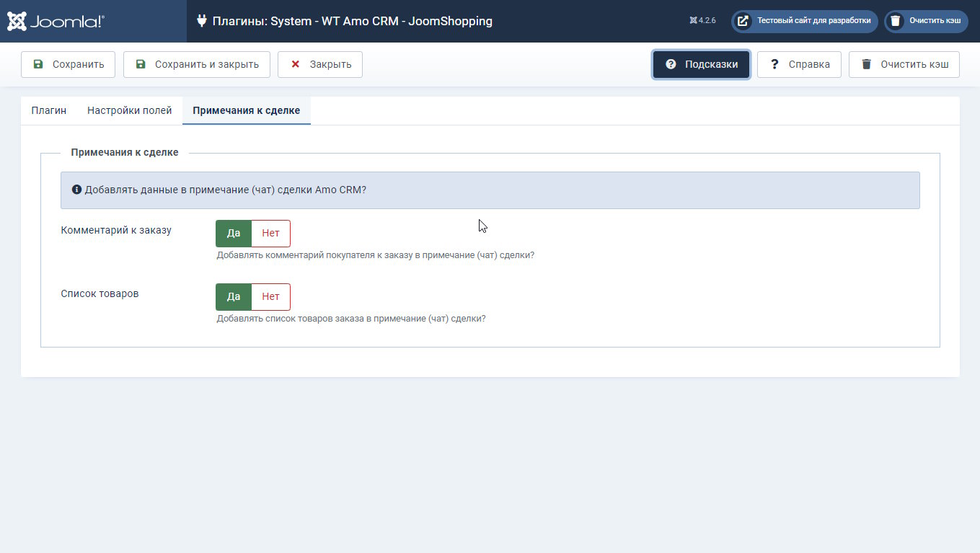The width and height of the screenshot is (980, 553).
Task: Click the trash icon in the top header
Action: [896, 21]
